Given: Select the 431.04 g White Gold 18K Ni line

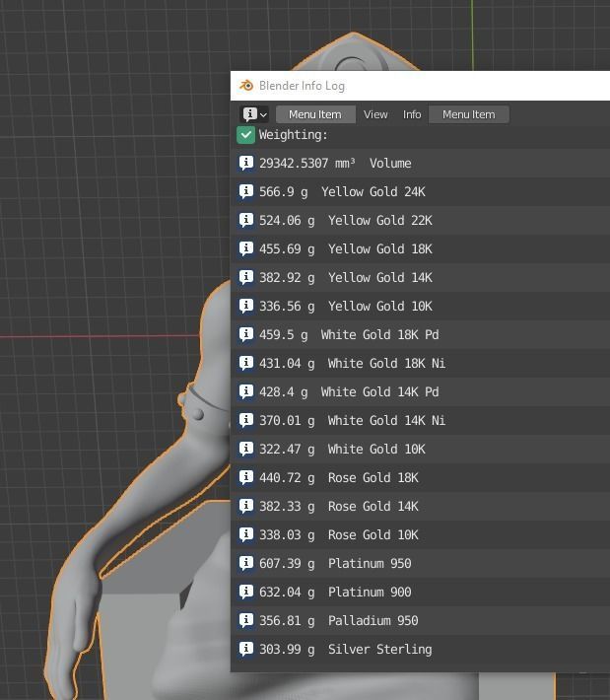Looking at the screenshot, I should pyautogui.click(x=421, y=364).
